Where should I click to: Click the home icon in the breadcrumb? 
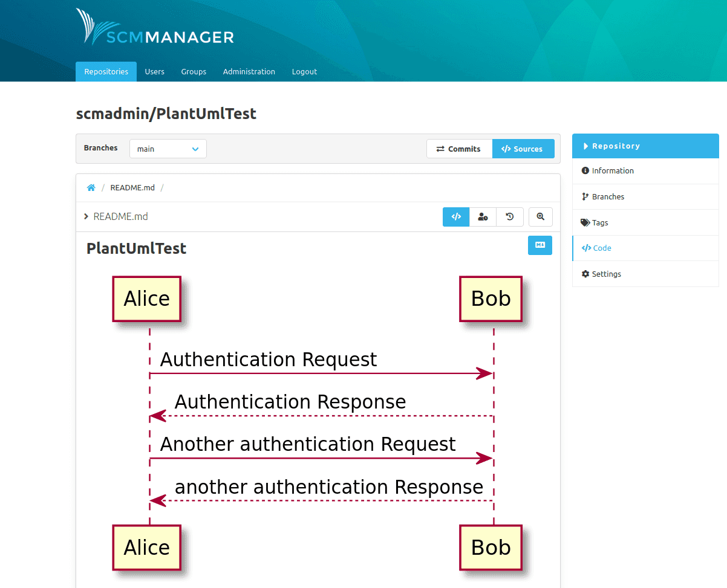coord(91,187)
